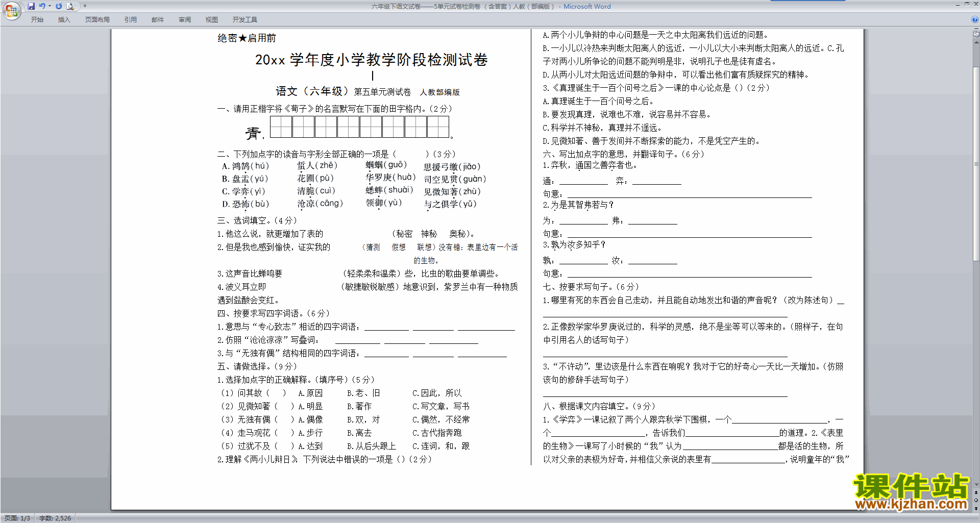Customize the Quick Access Toolbar dropdown

click(x=85, y=6)
